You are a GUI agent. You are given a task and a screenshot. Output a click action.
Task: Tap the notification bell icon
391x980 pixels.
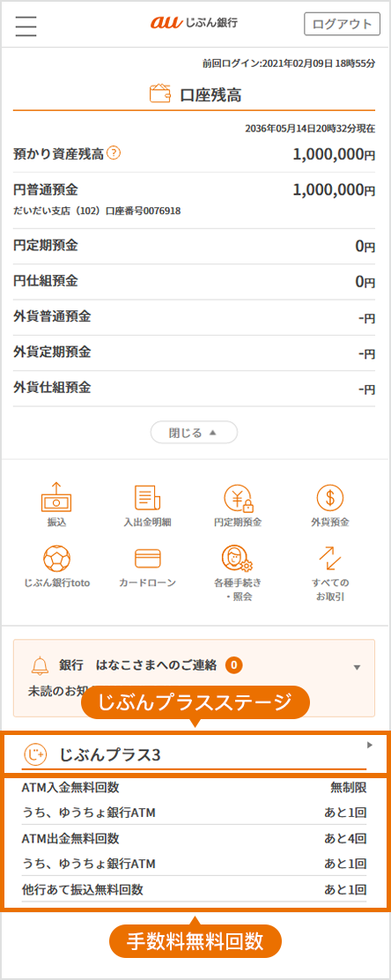pos(40,666)
